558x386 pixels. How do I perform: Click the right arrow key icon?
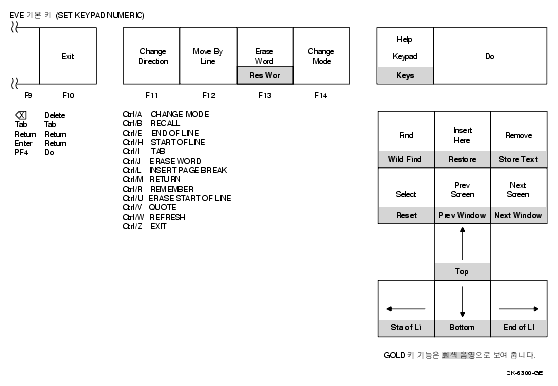[518, 308]
